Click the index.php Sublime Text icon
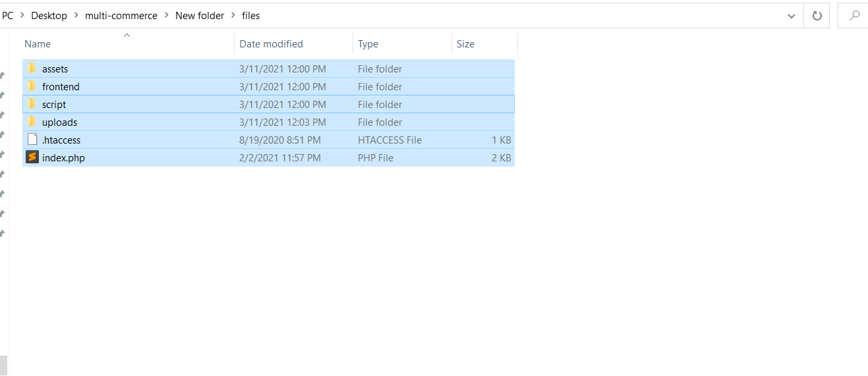 32,157
